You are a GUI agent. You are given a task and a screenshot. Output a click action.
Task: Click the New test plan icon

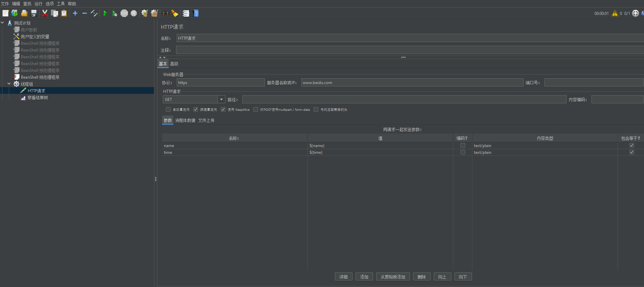(x=5, y=13)
